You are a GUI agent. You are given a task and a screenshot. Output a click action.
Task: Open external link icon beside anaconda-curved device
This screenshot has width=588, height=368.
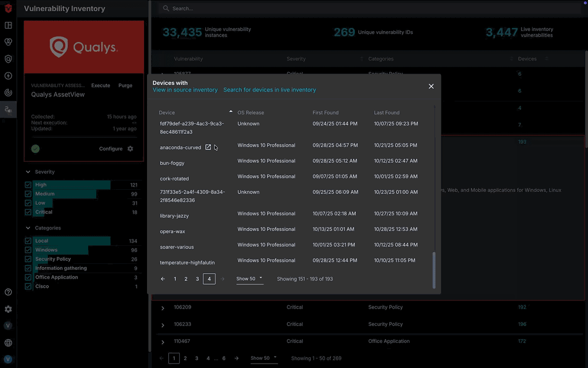click(x=209, y=147)
